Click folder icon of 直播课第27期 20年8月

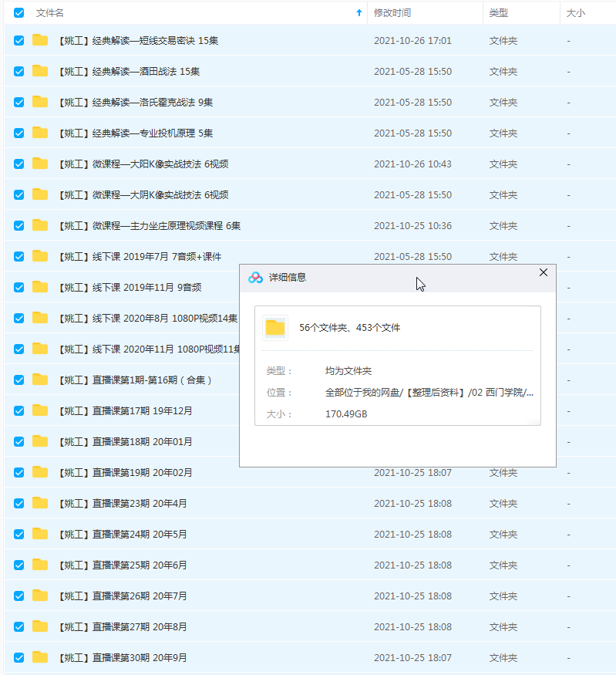(40, 626)
